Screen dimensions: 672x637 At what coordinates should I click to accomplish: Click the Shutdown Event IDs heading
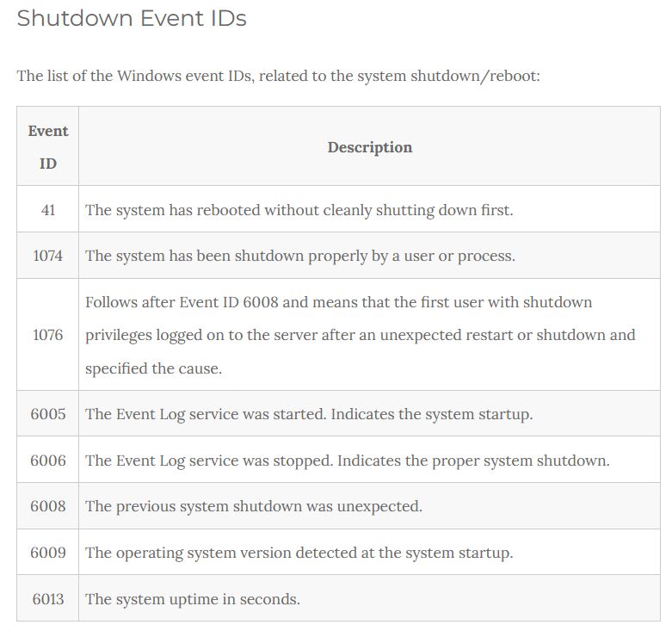132,18
